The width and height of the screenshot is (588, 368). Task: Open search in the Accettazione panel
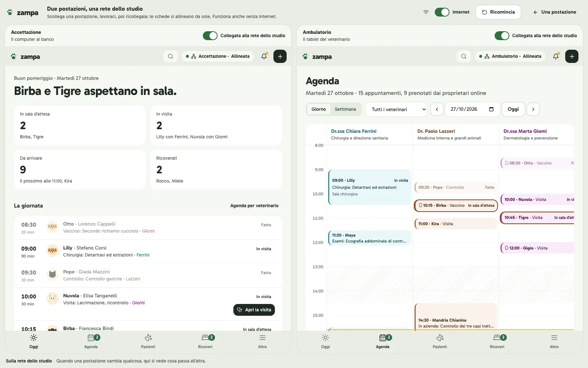coord(171,56)
